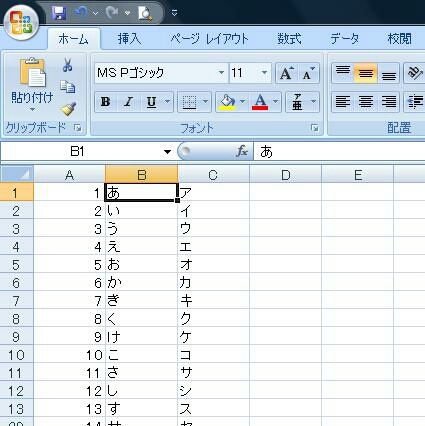Customize the quick access toolbar
Screen dimensions: 425x426
174,13
